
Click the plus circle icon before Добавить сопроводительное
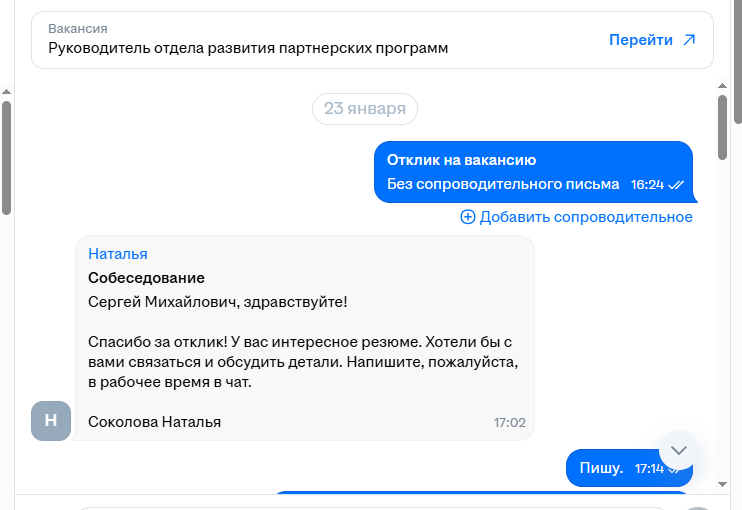pos(467,217)
